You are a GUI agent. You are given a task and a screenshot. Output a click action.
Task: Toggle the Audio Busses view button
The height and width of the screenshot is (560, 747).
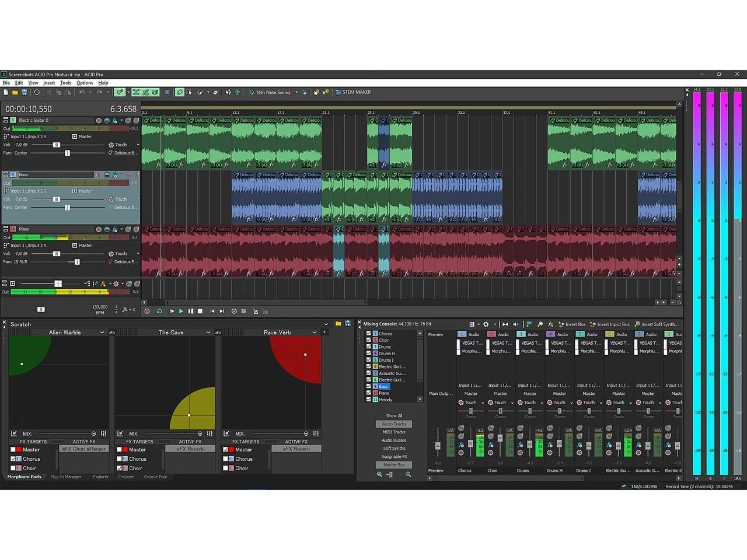coord(394,440)
